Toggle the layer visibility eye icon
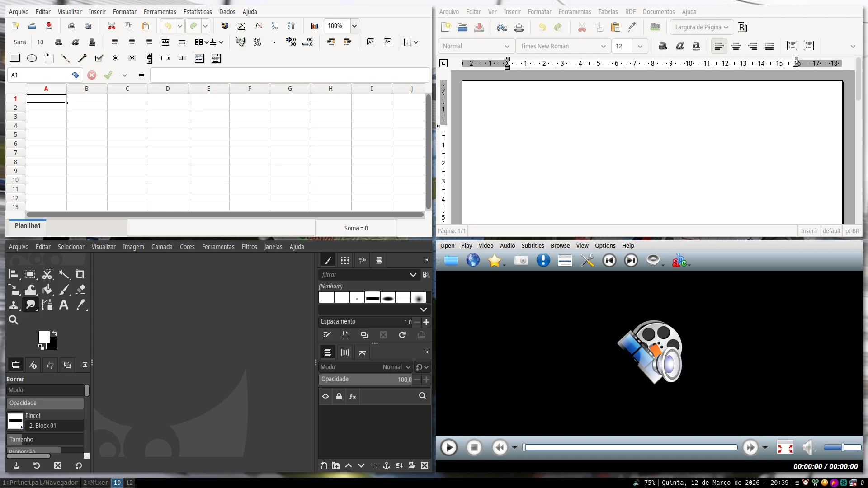The width and height of the screenshot is (868, 488). point(325,396)
